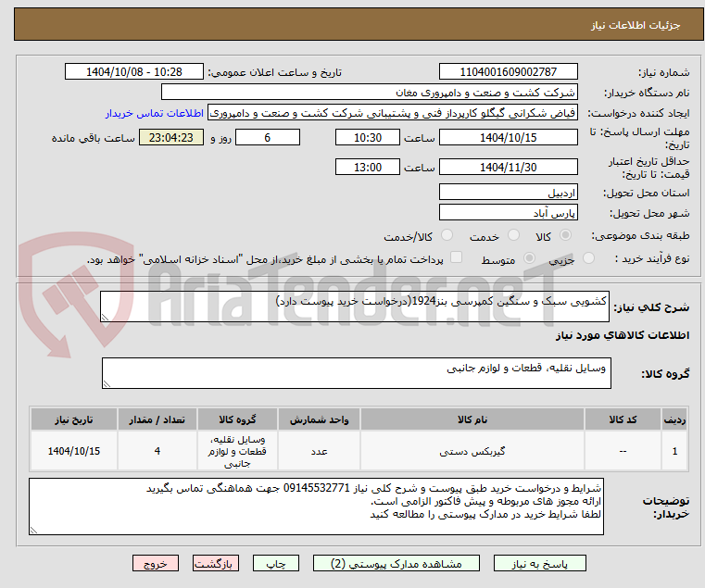
Task: Open مشاهده مدارک پیوستی (2) attachments
Action: 397,563
